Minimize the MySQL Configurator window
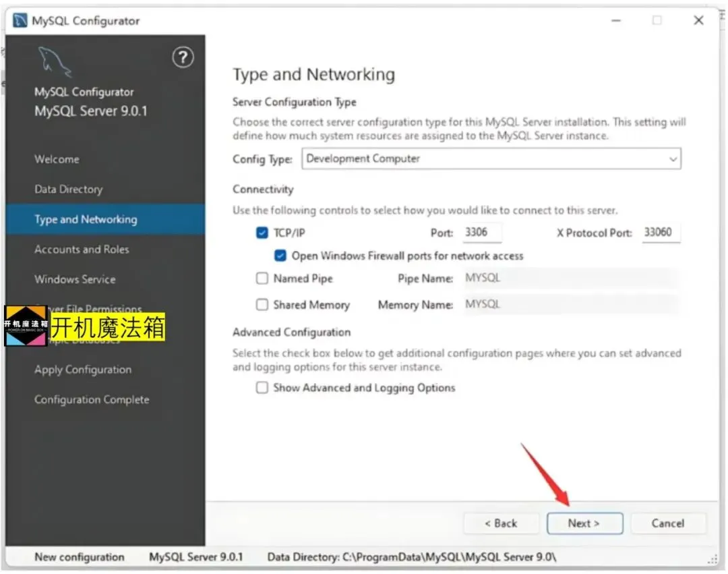This screenshot has height=574, width=728. pyautogui.click(x=616, y=20)
